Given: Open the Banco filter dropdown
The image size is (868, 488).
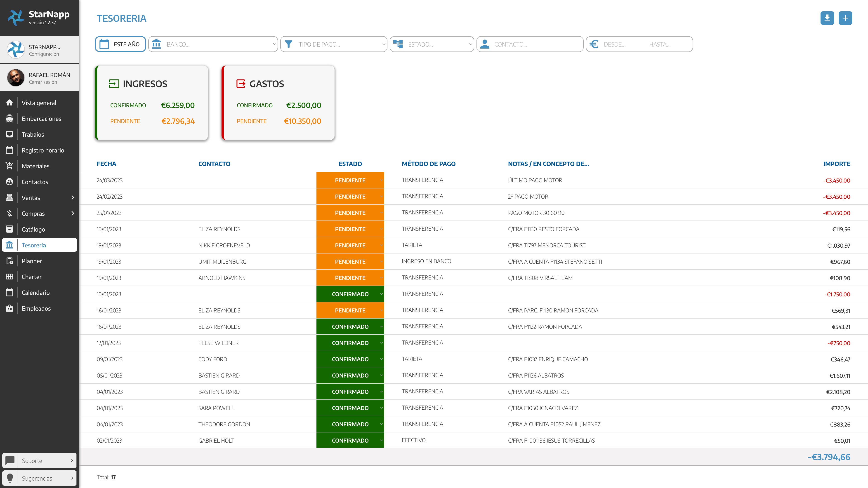Looking at the screenshot, I should click(x=213, y=44).
